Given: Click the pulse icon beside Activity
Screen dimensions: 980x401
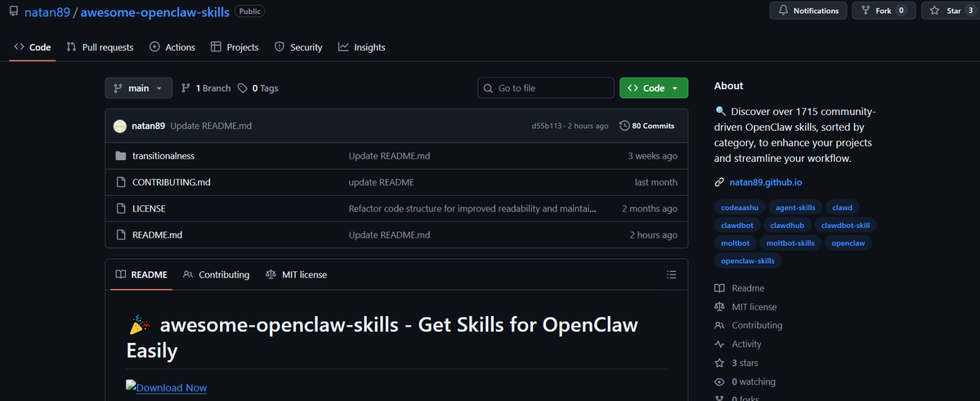Looking at the screenshot, I should point(719,344).
